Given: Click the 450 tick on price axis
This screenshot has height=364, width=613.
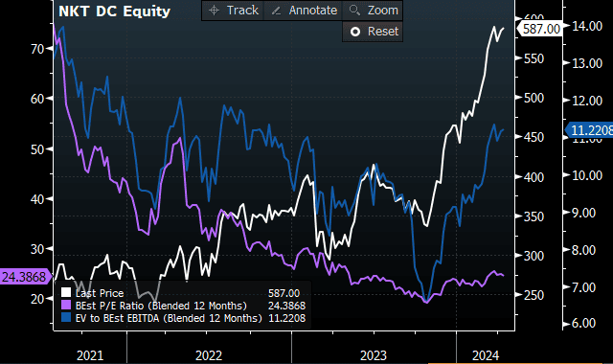Looking at the screenshot, I should 534,137.
